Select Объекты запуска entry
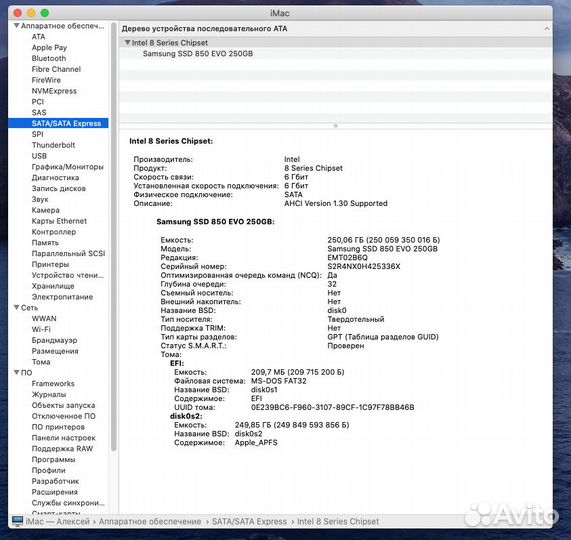This screenshot has height=540, width=571. [x=63, y=405]
